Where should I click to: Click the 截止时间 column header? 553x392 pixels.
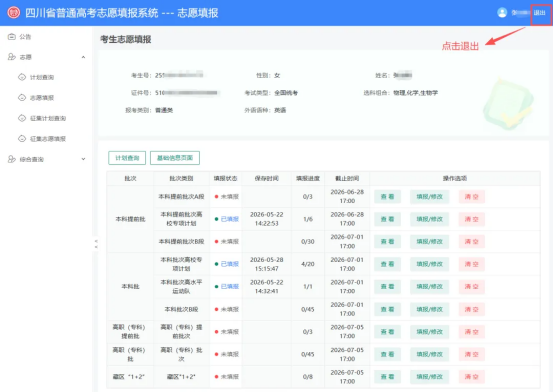point(347,179)
